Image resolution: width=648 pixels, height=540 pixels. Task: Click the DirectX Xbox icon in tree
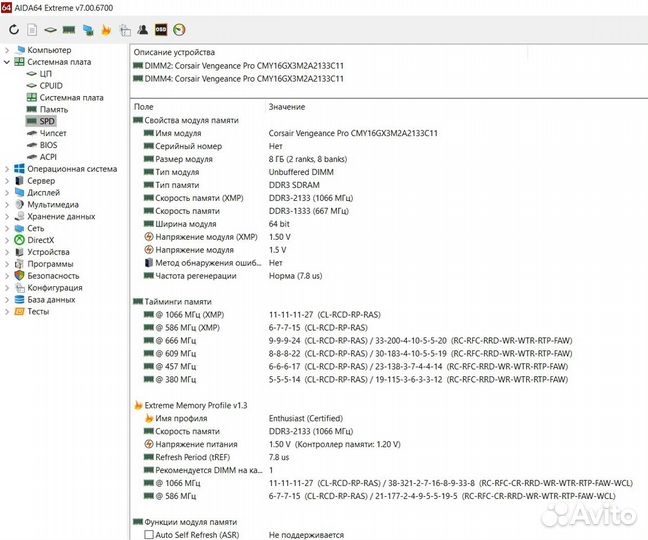click(x=19, y=240)
